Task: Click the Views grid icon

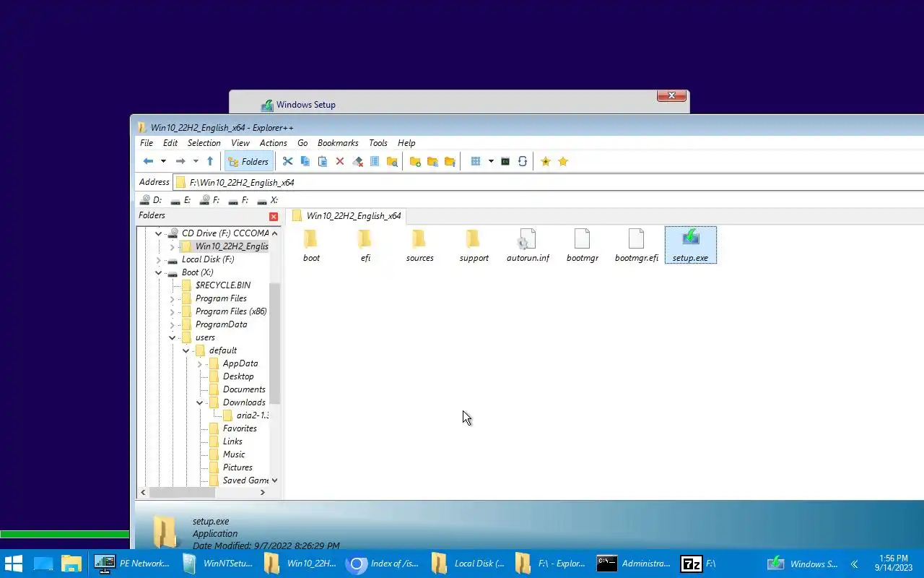Action: point(476,161)
